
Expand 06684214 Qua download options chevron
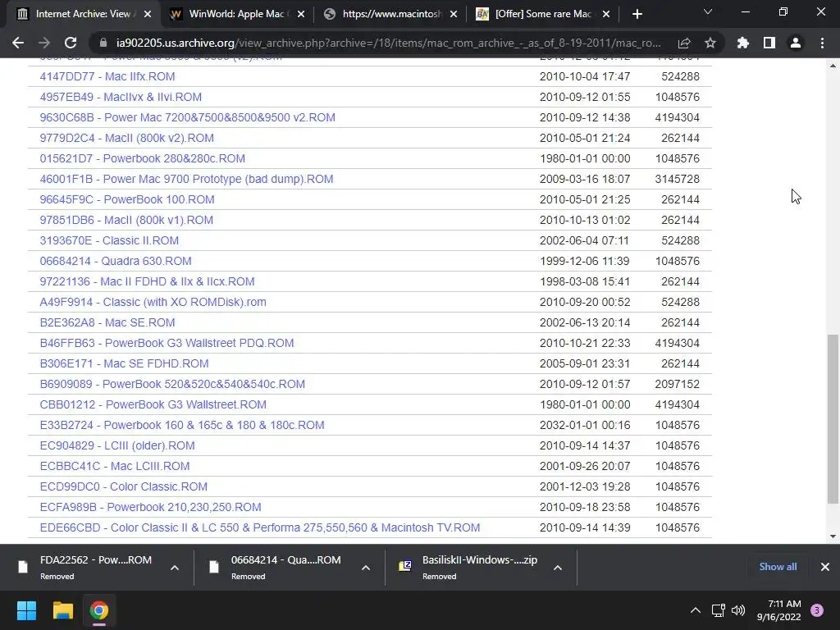(366, 568)
